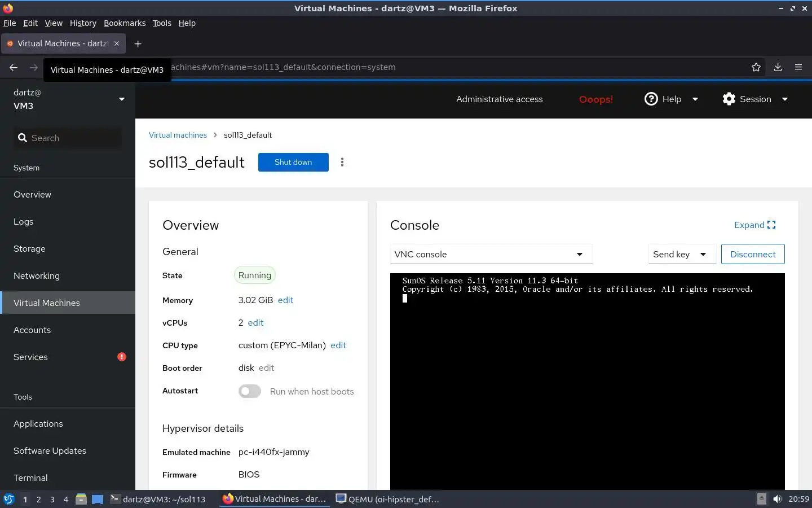This screenshot has width=812, height=508.
Task: Open the Bookmarks menu
Action: click(x=125, y=23)
